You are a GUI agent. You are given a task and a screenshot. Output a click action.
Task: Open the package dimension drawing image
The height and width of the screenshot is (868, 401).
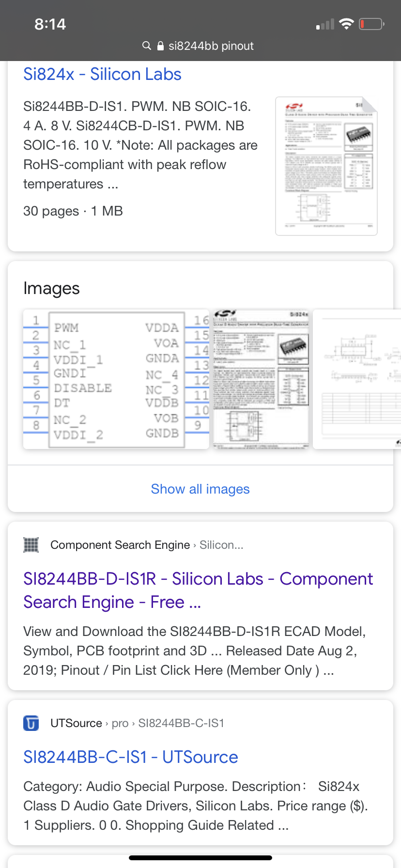[357, 379]
